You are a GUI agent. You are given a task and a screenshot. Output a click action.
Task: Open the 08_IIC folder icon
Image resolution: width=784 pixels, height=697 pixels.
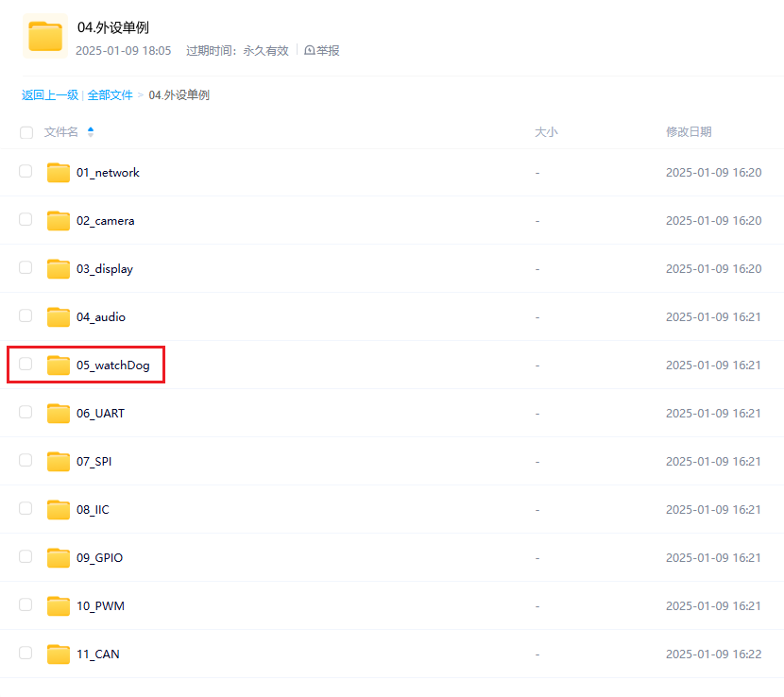58,509
